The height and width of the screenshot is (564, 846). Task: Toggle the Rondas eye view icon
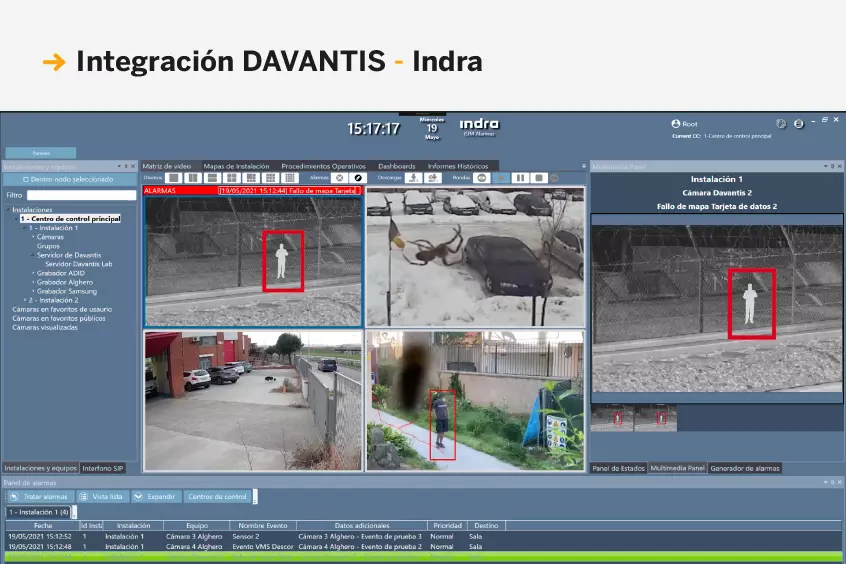pyautogui.click(x=482, y=178)
